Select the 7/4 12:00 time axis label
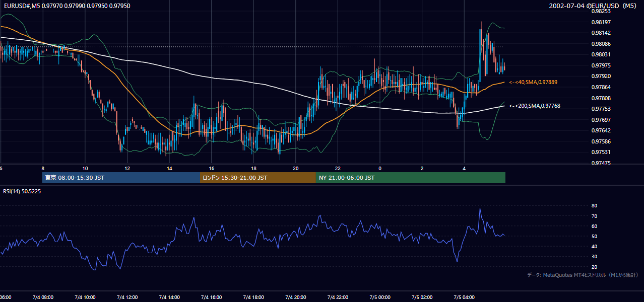Image resolution: width=644 pixels, height=302 pixels. coord(127,297)
